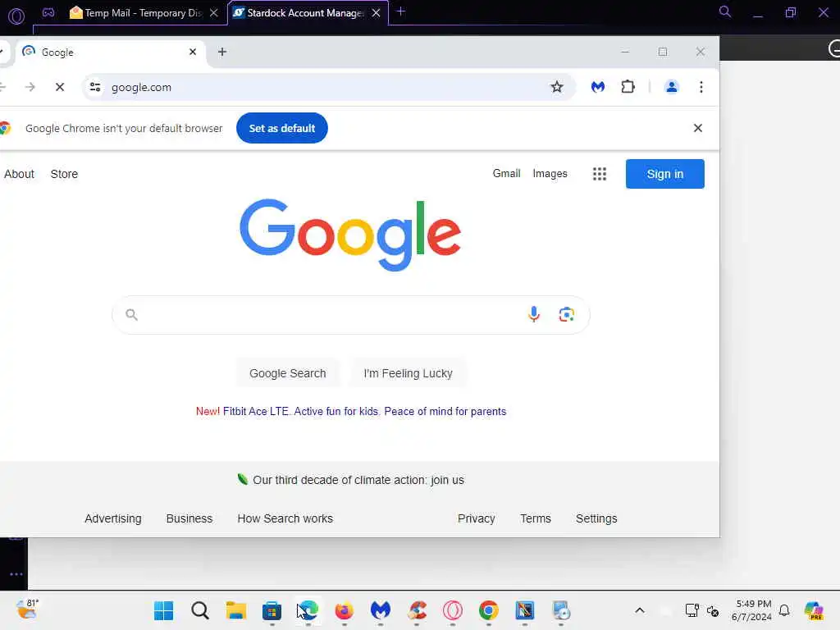
Task: Stop loading the Google page
Action: (x=60, y=87)
